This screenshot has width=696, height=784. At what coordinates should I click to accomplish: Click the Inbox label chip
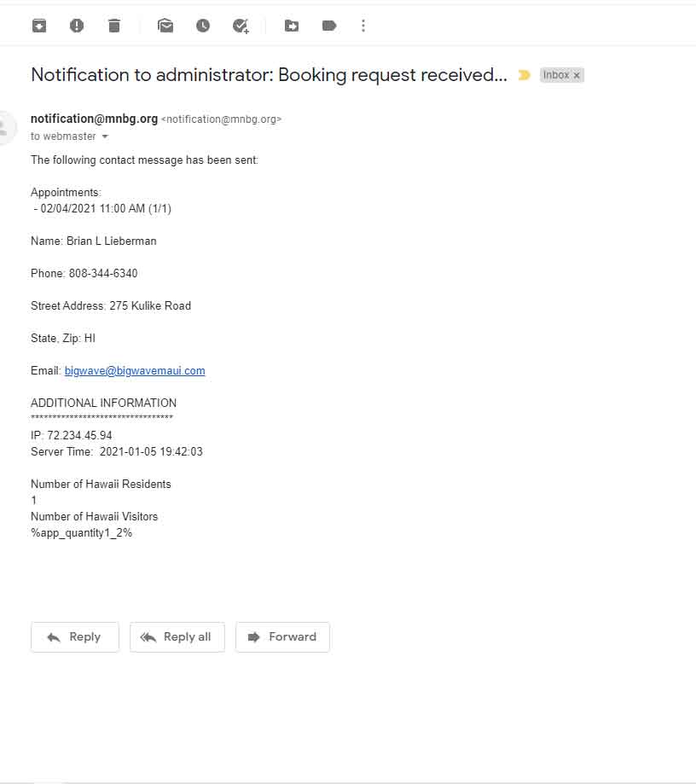click(x=555, y=75)
